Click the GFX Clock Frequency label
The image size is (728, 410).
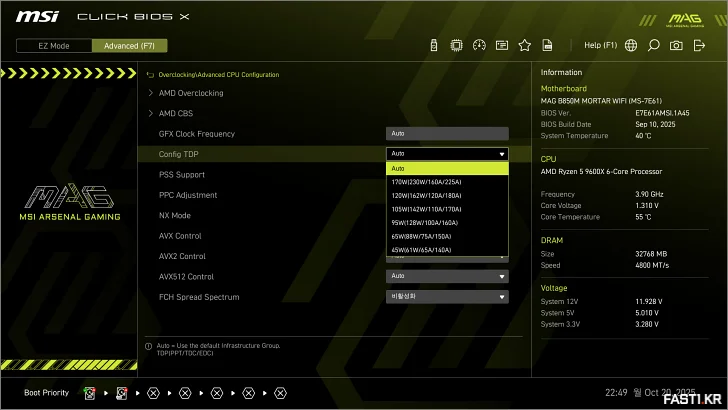(197, 134)
